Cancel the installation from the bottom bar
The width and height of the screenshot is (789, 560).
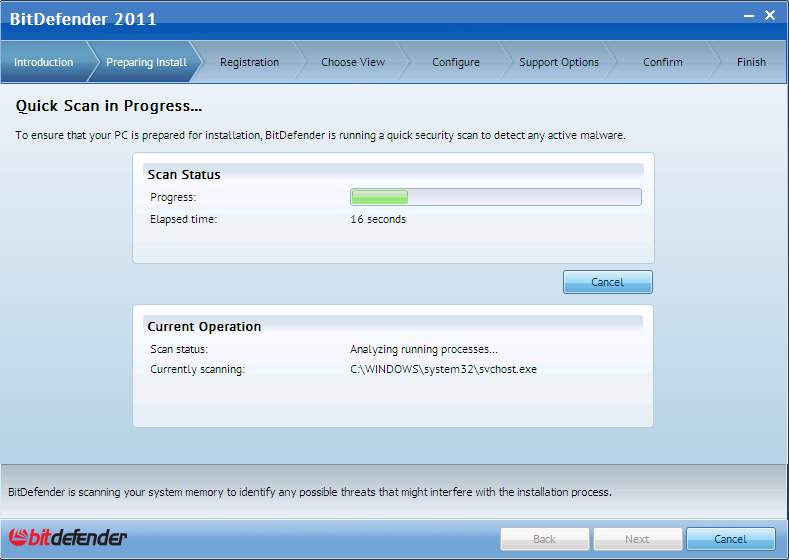click(x=730, y=539)
